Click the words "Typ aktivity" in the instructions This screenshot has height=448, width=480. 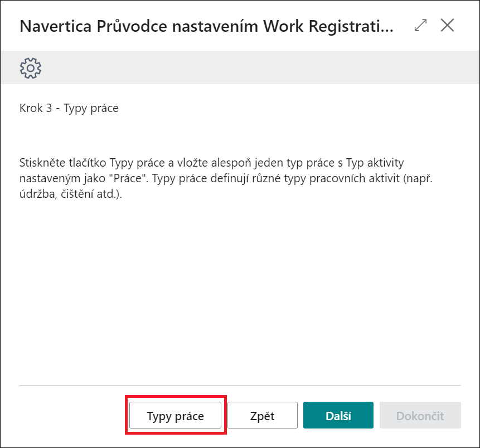click(x=375, y=163)
